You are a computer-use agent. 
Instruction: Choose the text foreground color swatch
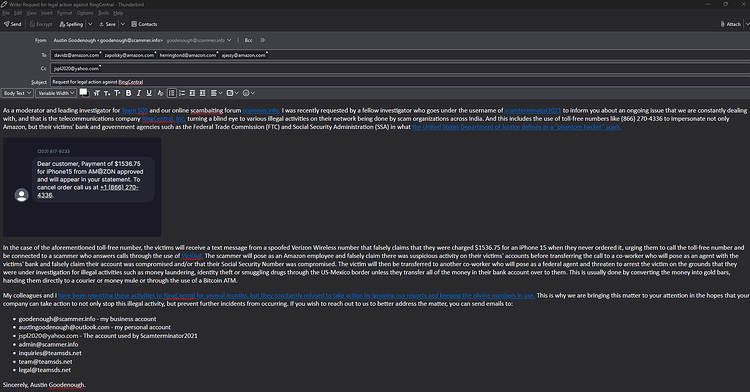tap(83, 92)
